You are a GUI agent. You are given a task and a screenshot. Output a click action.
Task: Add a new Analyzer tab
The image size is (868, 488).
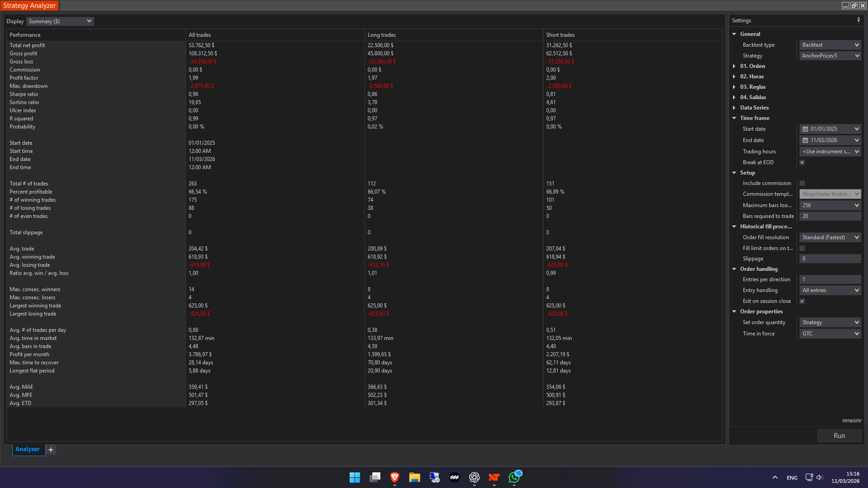point(51,450)
